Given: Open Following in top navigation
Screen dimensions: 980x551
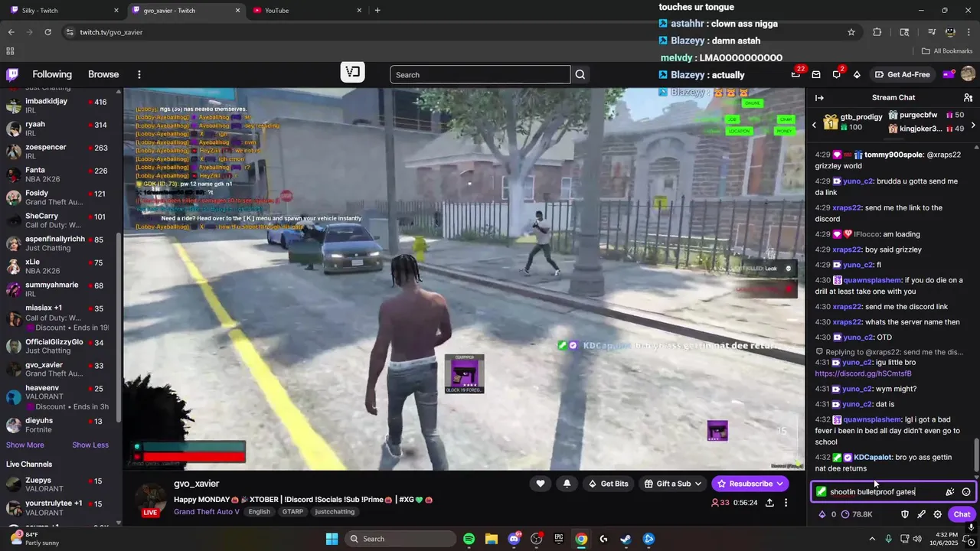Looking at the screenshot, I should pyautogui.click(x=52, y=74).
